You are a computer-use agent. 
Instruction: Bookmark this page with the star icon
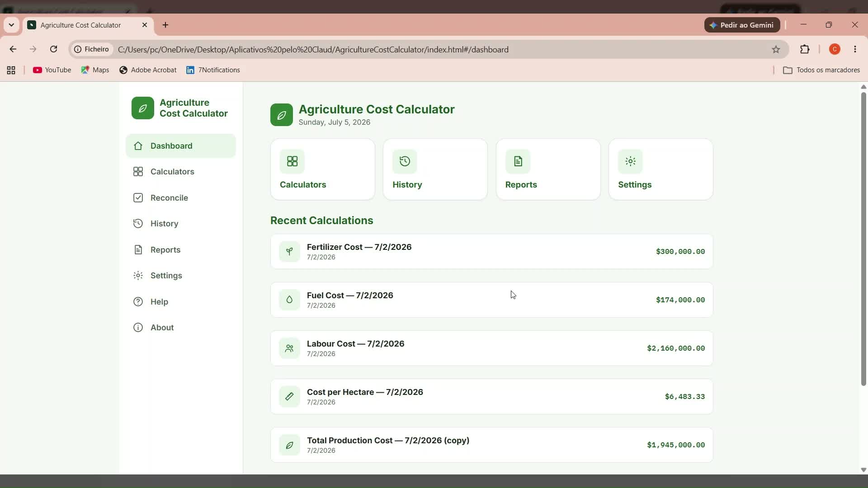[x=776, y=50]
